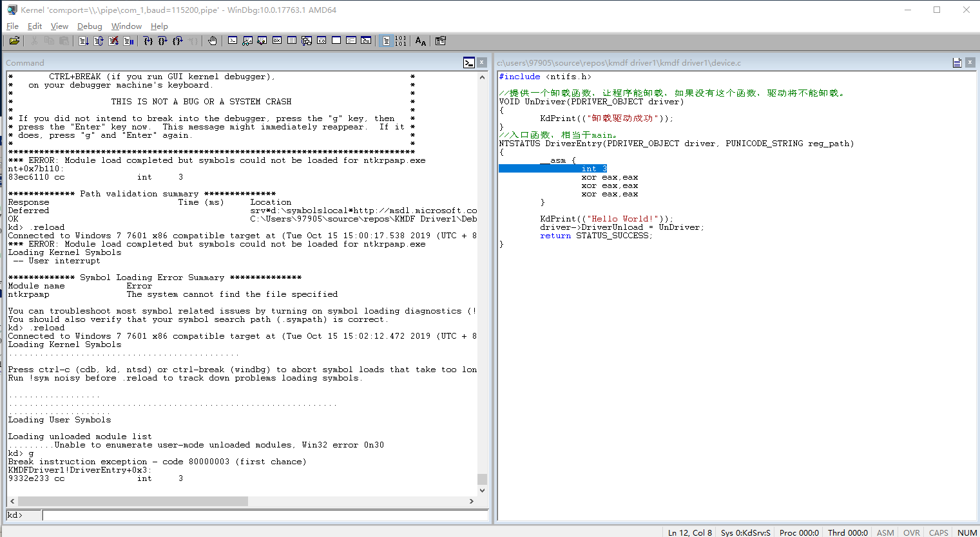Close the Command panel
980x537 pixels.
tap(482, 62)
